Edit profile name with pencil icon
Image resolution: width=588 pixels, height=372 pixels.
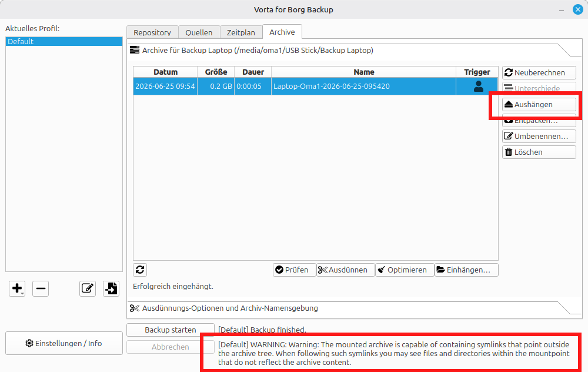pyautogui.click(x=88, y=288)
